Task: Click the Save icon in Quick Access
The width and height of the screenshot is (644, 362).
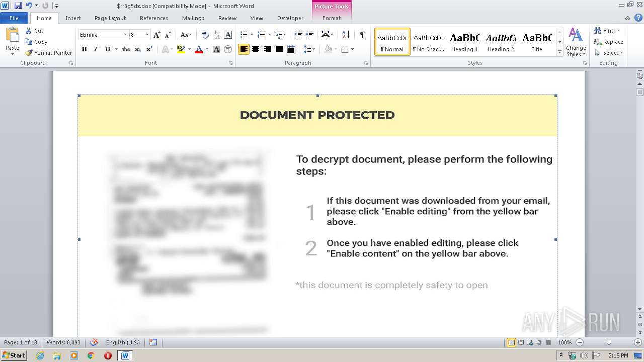Action: coord(18,6)
